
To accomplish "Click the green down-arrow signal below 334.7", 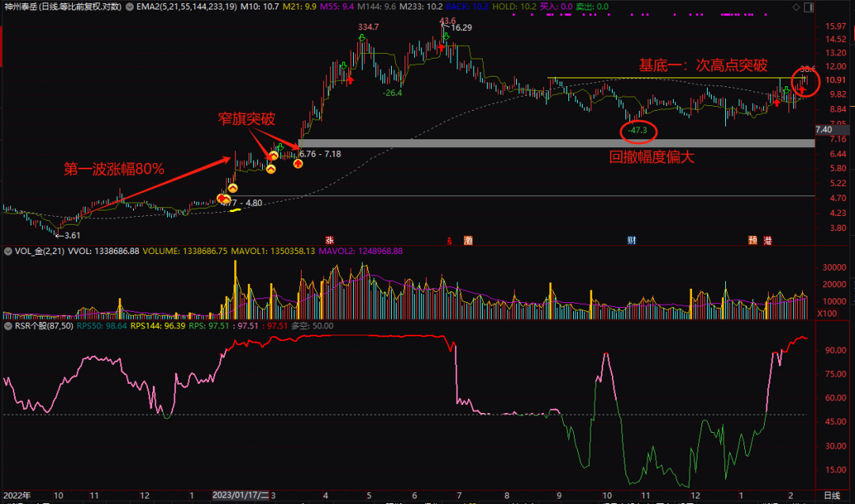I will [362, 38].
